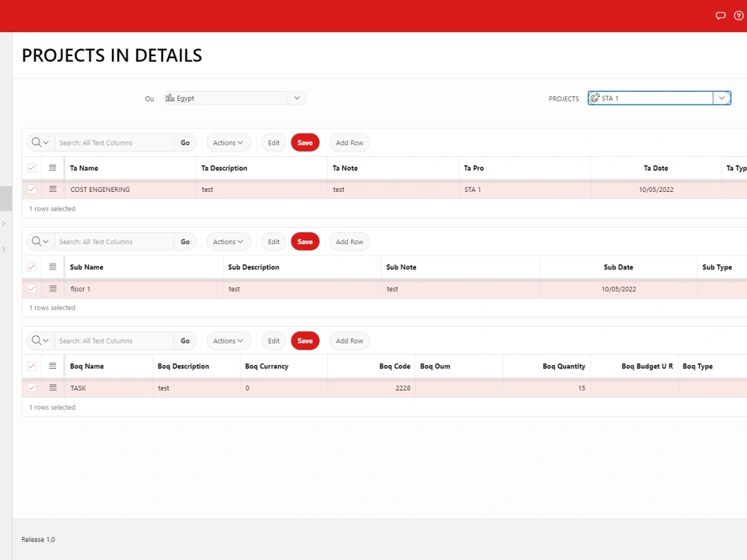Toggle select-all checkbox in Ta Name header
Image resolution: width=747 pixels, height=560 pixels.
[x=32, y=168]
